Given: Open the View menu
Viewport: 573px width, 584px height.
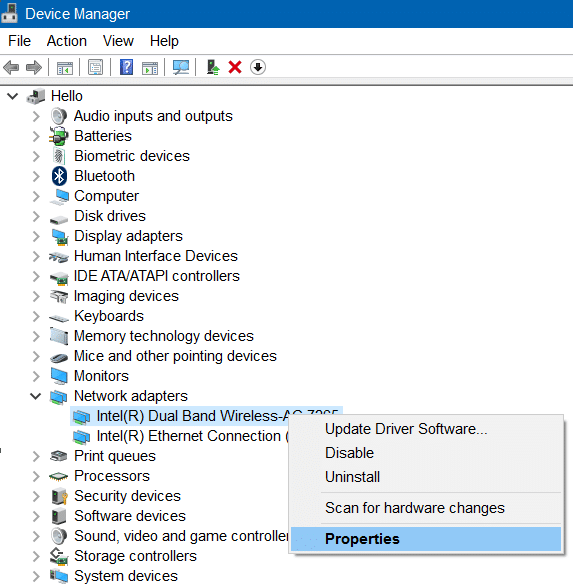Looking at the screenshot, I should point(118,41).
